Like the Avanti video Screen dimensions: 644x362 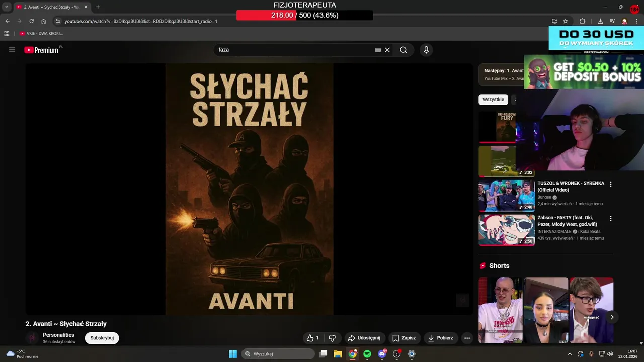(x=312, y=338)
